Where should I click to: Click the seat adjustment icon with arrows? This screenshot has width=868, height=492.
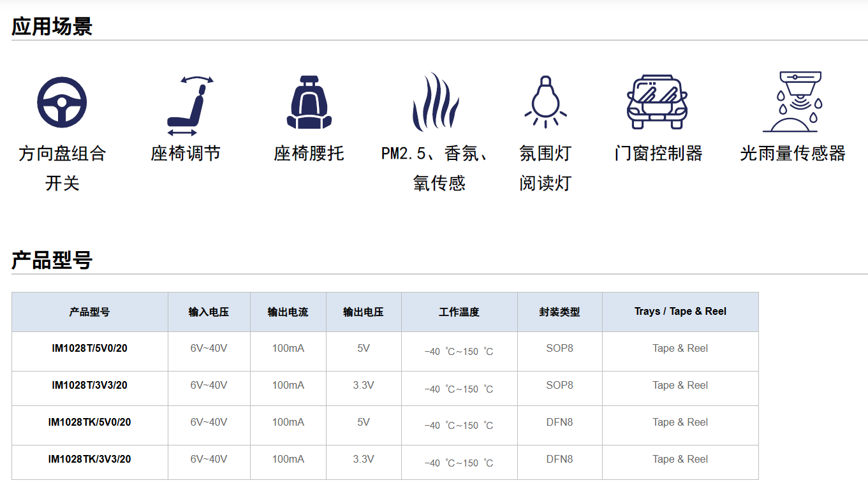[x=189, y=105]
